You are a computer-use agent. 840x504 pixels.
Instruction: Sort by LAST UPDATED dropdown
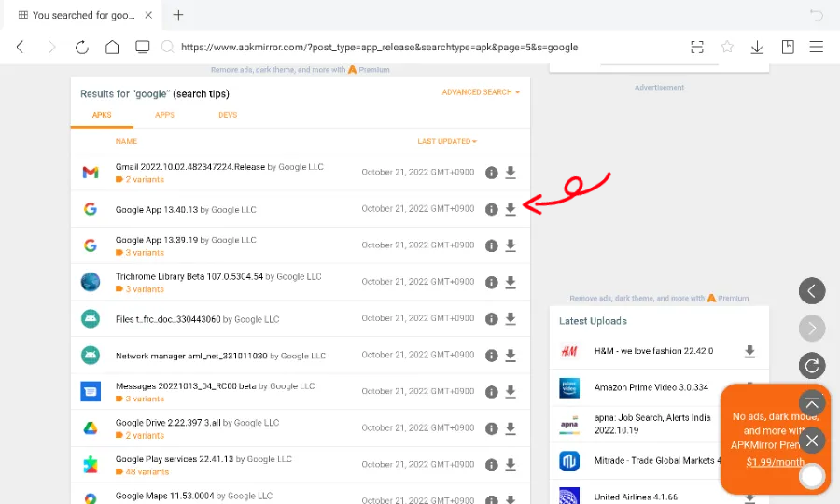tap(447, 141)
